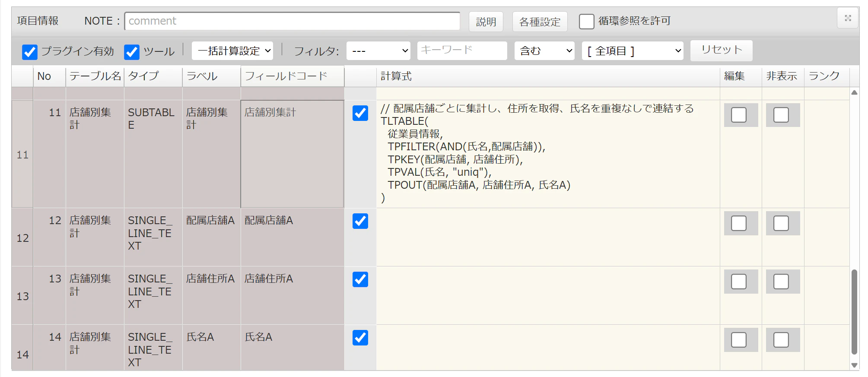This screenshot has width=868, height=377.
Task: Click the NOTE comment input field
Action: pyautogui.click(x=293, y=21)
